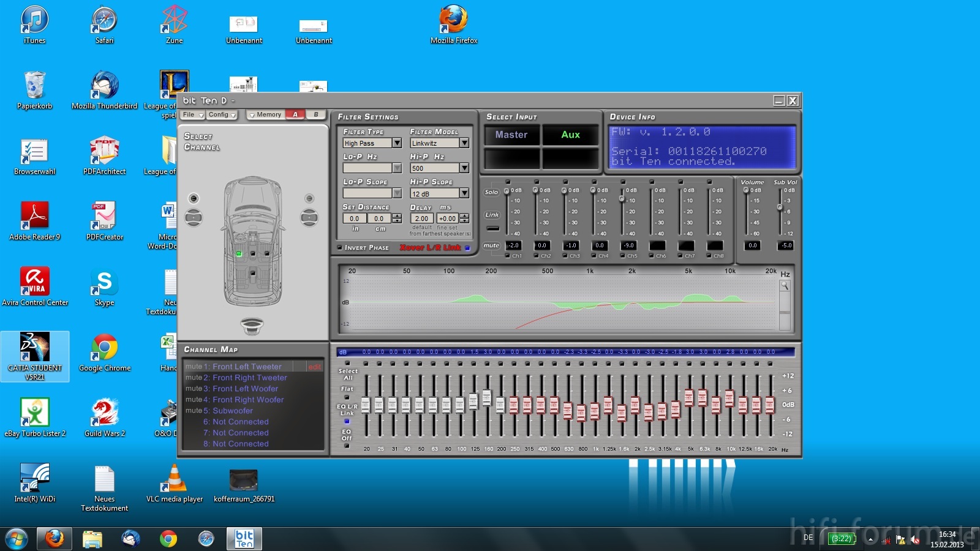Open Papierkorb recycle bin icon
Viewport: 980px width, 551px height.
point(35,90)
